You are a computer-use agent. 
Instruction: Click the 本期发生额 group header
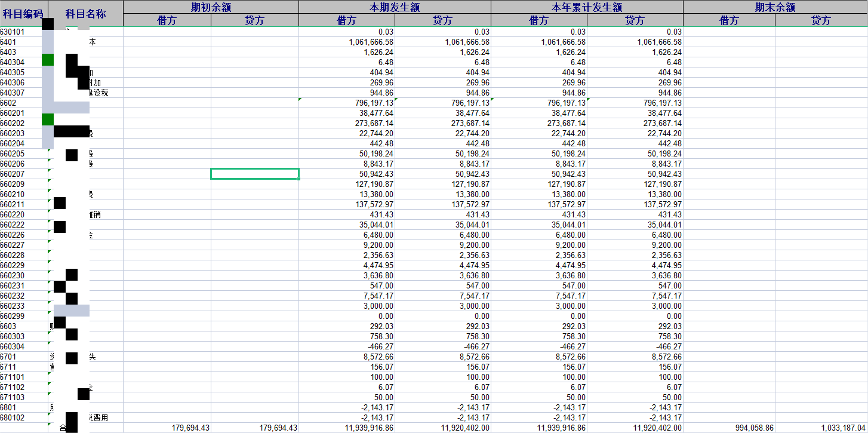click(x=395, y=7)
